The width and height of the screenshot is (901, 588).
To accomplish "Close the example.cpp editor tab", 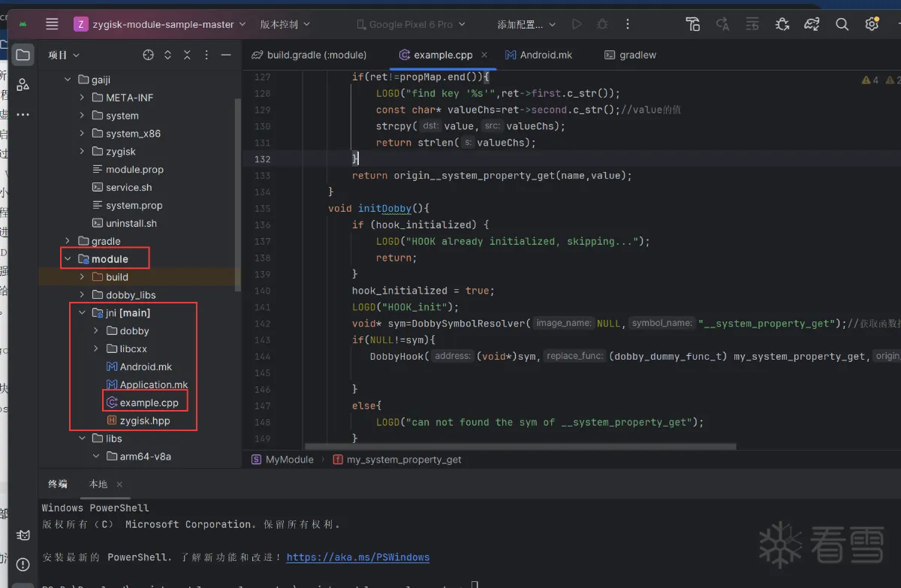I will pyautogui.click(x=484, y=55).
